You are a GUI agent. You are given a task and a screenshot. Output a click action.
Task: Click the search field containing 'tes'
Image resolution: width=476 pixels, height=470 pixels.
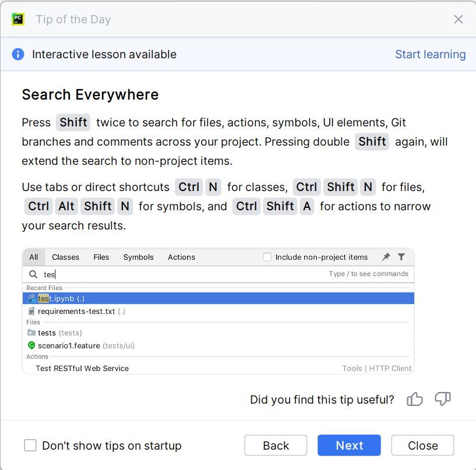[x=175, y=274]
